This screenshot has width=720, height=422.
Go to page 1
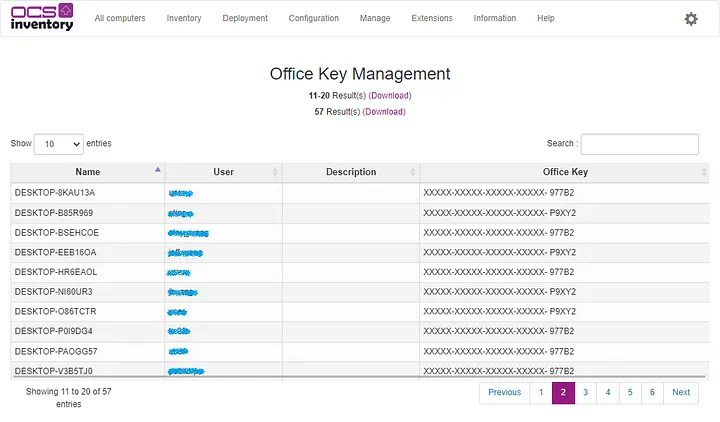[541, 393]
